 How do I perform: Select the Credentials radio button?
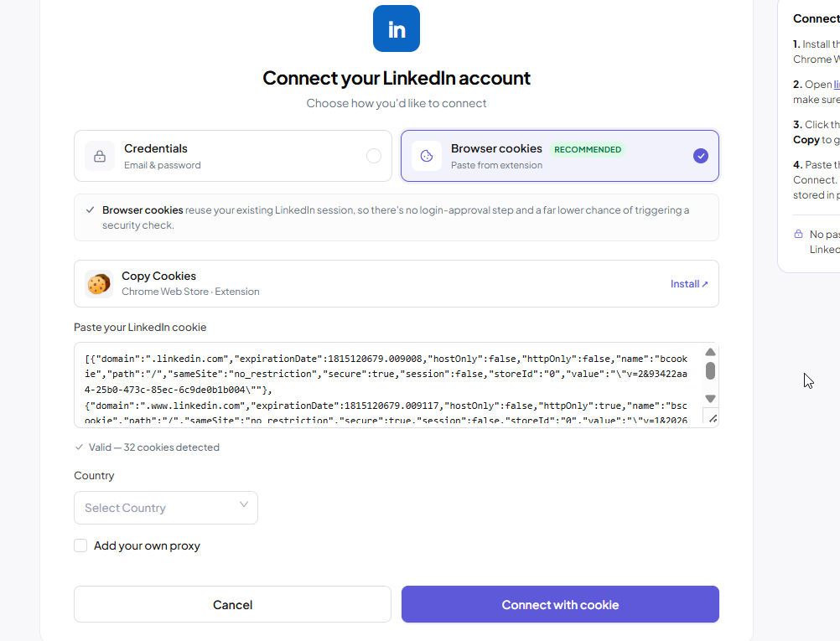(374, 156)
